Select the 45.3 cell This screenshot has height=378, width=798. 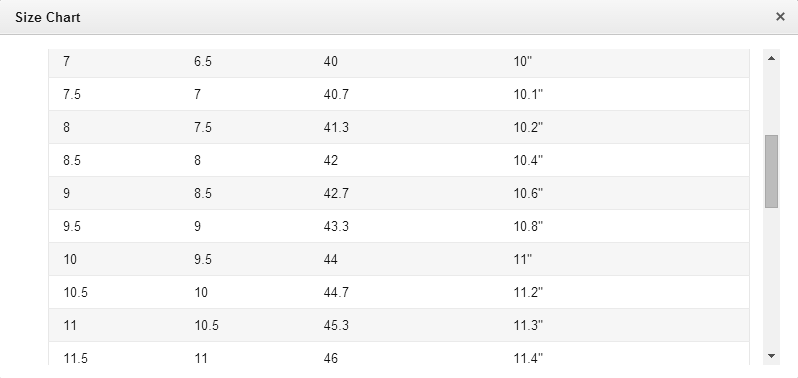336,325
